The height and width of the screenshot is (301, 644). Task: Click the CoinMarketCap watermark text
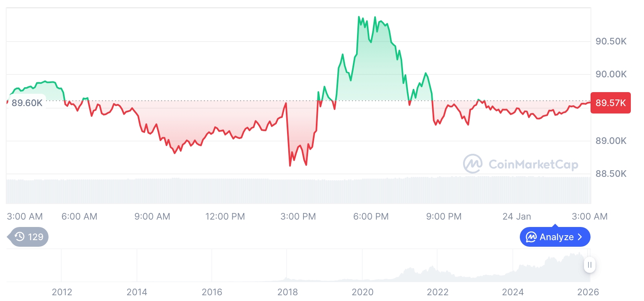[533, 164]
